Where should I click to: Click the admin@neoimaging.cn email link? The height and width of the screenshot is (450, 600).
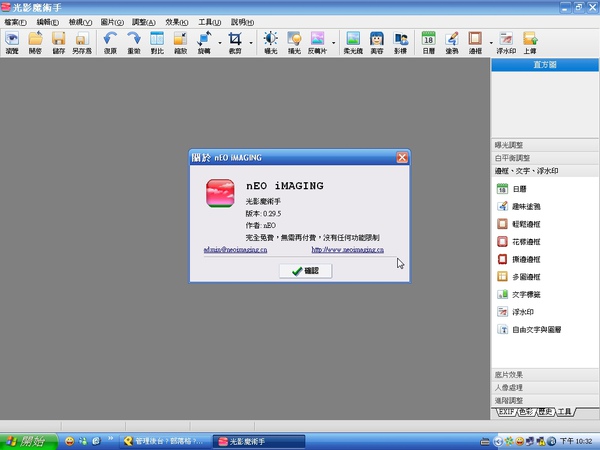point(235,249)
